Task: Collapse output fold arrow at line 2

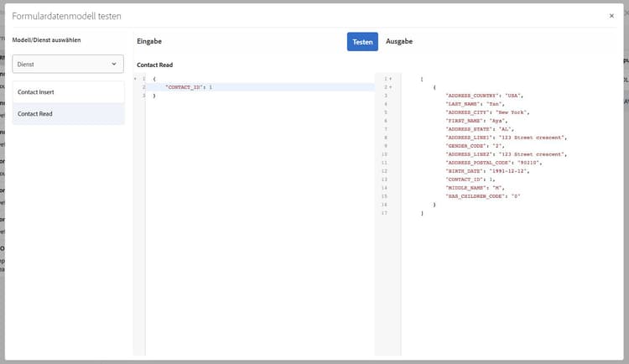Action: pyautogui.click(x=390, y=87)
